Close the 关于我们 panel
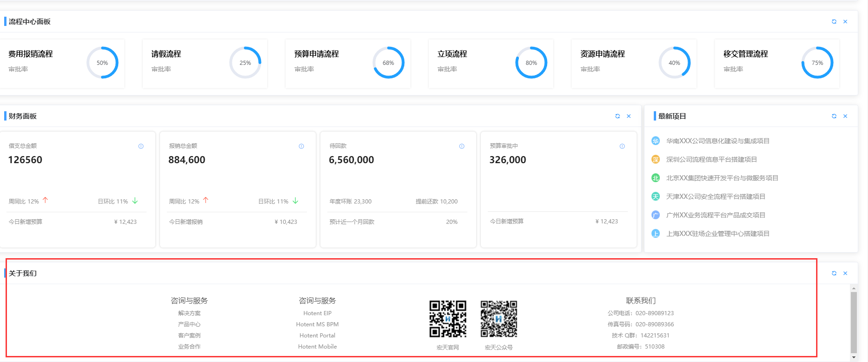Screen dimensions: 868x362 [845, 273]
